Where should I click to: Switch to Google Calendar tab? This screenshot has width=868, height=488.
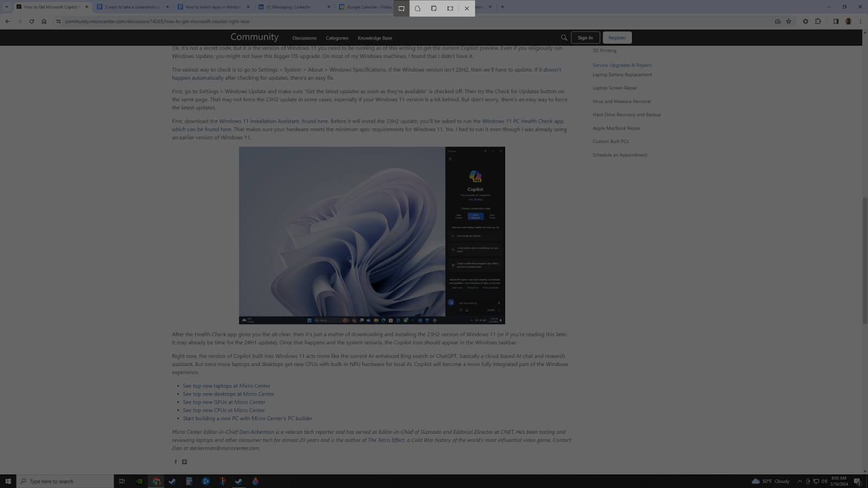click(365, 7)
